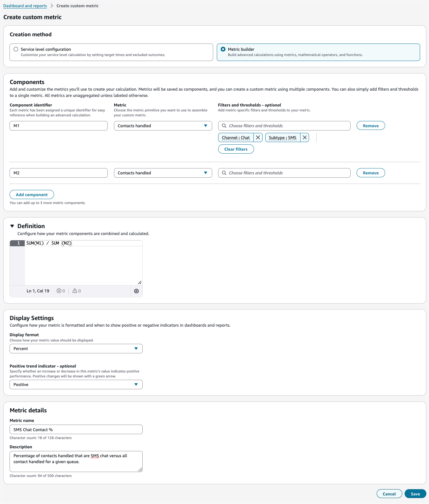Image resolution: width=429 pixels, height=504 pixels.
Task: Click the search icon in M1 filters field
Action: tap(224, 126)
